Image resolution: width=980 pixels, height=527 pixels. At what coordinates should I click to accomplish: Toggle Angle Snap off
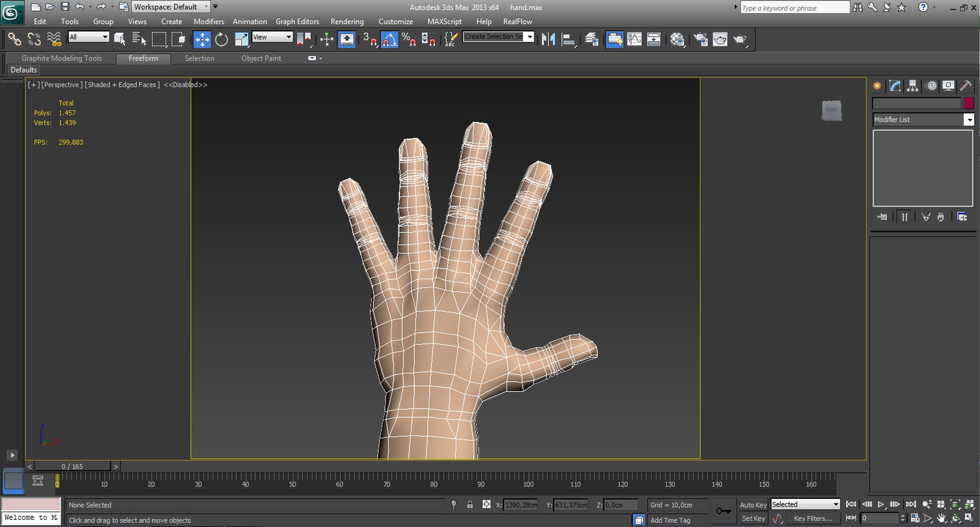389,39
